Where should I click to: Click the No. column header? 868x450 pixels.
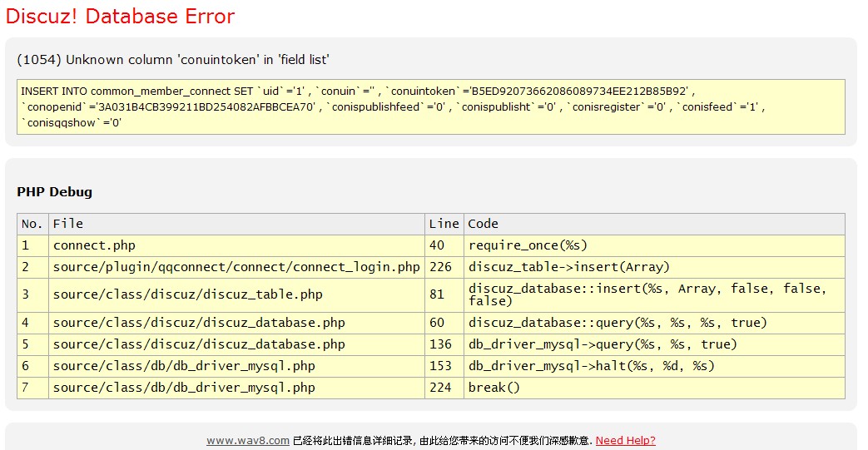(x=32, y=224)
